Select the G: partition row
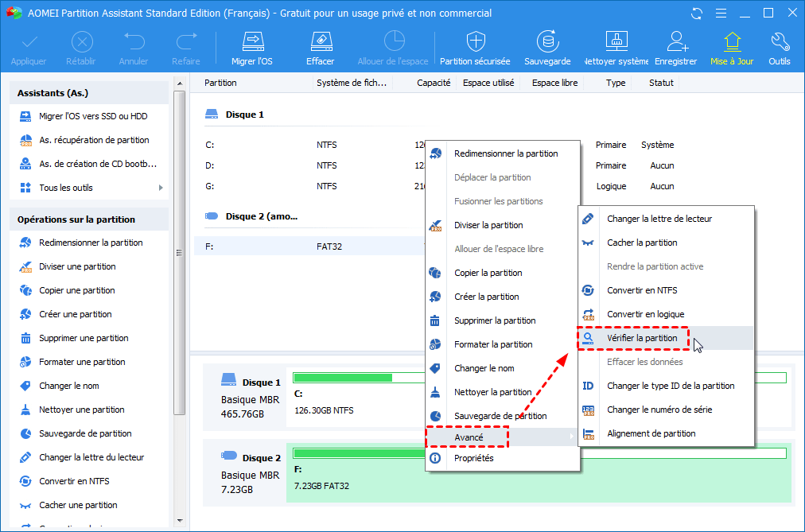805x532 pixels. pos(309,186)
